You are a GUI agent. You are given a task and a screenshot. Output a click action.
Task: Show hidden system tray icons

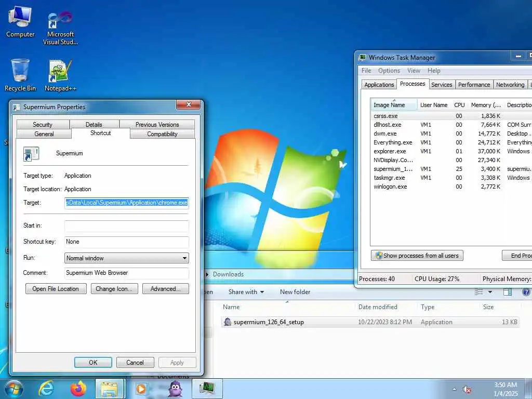click(x=454, y=390)
